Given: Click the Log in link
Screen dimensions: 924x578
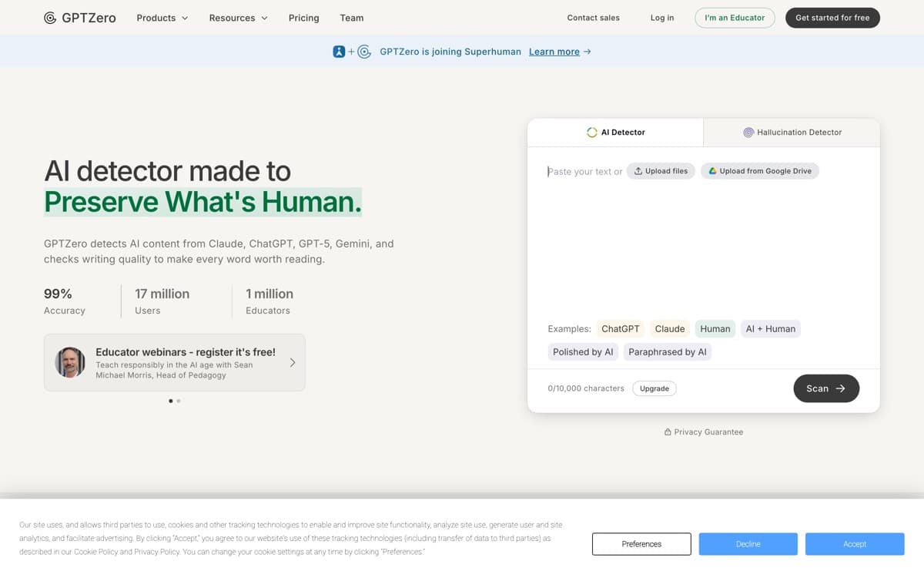Looking at the screenshot, I should [x=662, y=18].
